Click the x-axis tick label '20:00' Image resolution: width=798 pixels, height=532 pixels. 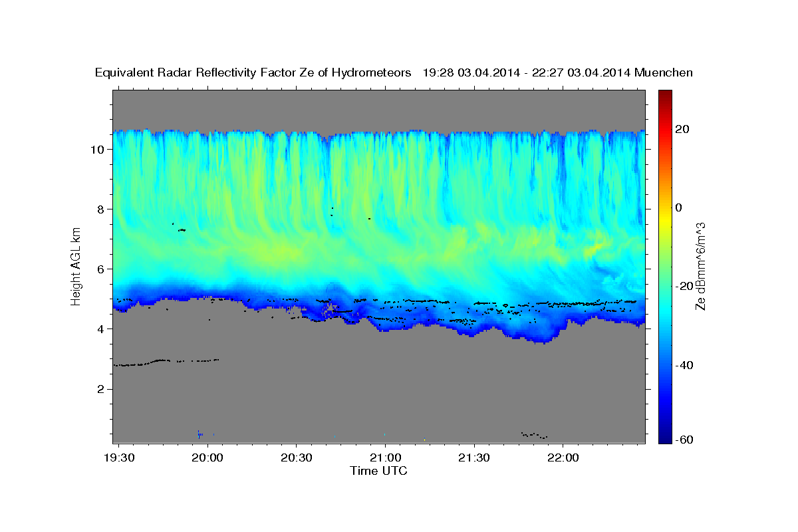point(207,459)
